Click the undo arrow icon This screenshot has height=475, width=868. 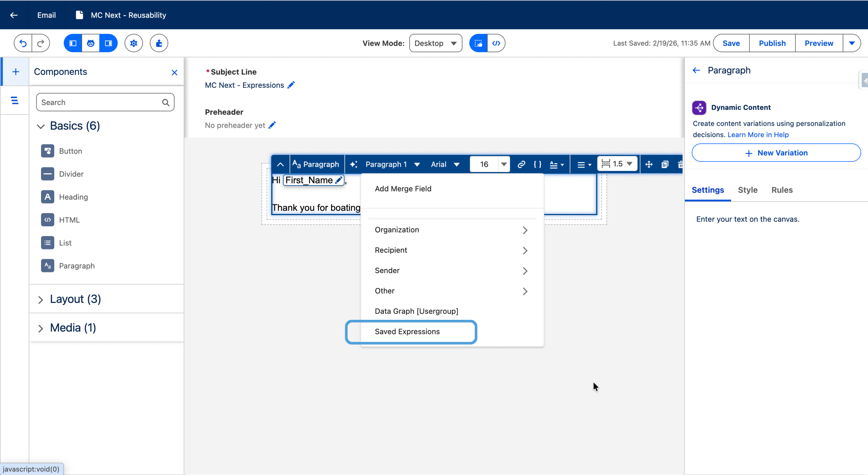pos(23,43)
